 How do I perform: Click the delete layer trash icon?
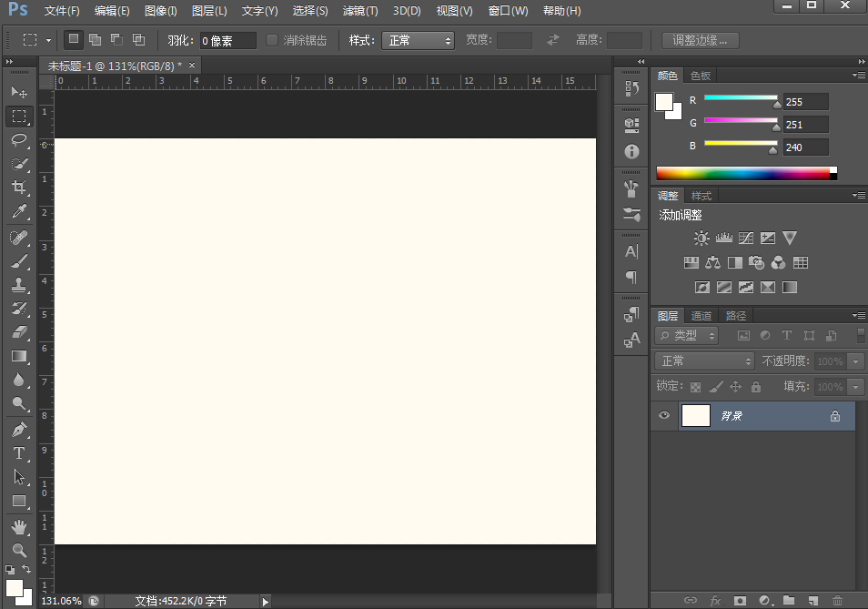837,600
